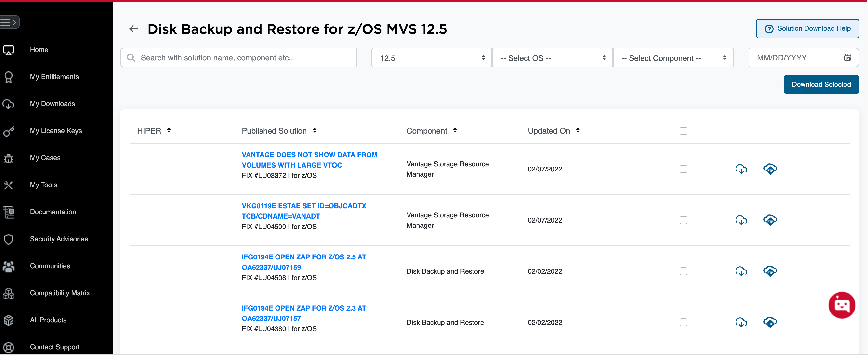
Task: Open the Documentation menu item
Action: pos(53,212)
